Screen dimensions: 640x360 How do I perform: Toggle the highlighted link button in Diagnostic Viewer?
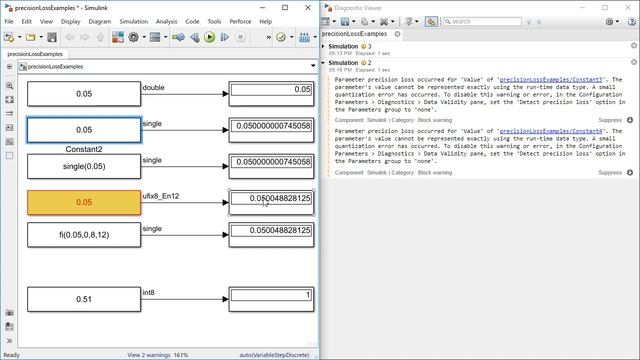(x=431, y=21)
